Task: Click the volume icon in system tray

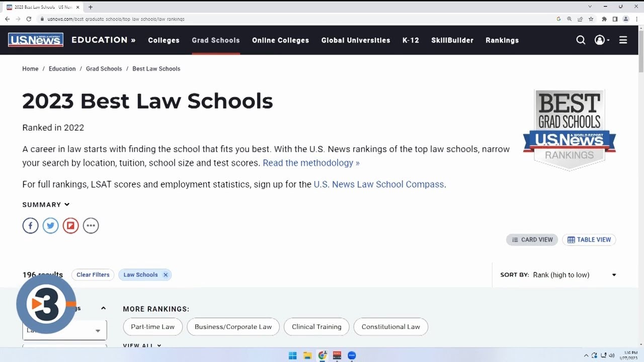Action: 612,355
